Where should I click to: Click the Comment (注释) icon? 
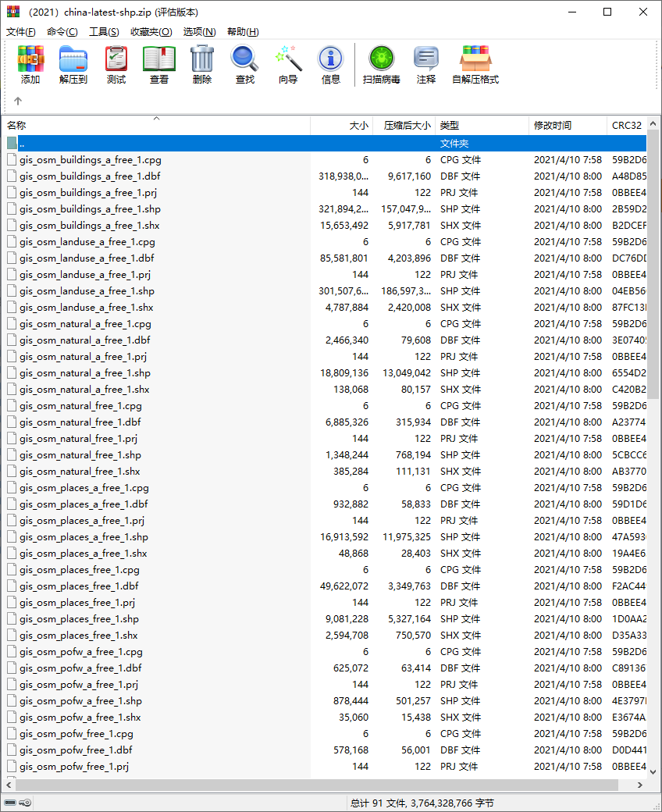click(426, 65)
